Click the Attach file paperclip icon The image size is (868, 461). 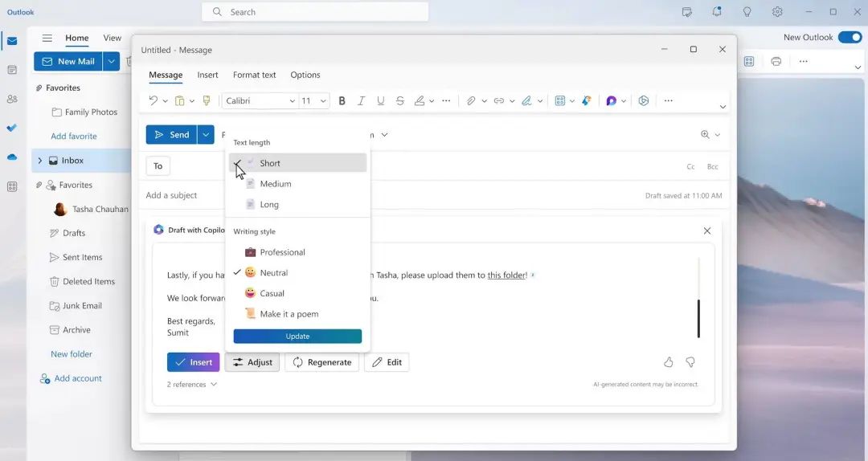click(x=471, y=101)
